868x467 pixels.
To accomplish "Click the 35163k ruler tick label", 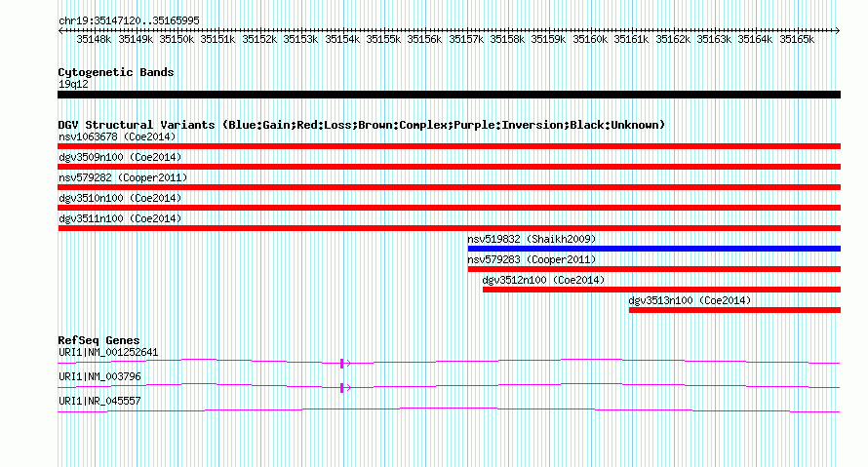I will point(714,39).
